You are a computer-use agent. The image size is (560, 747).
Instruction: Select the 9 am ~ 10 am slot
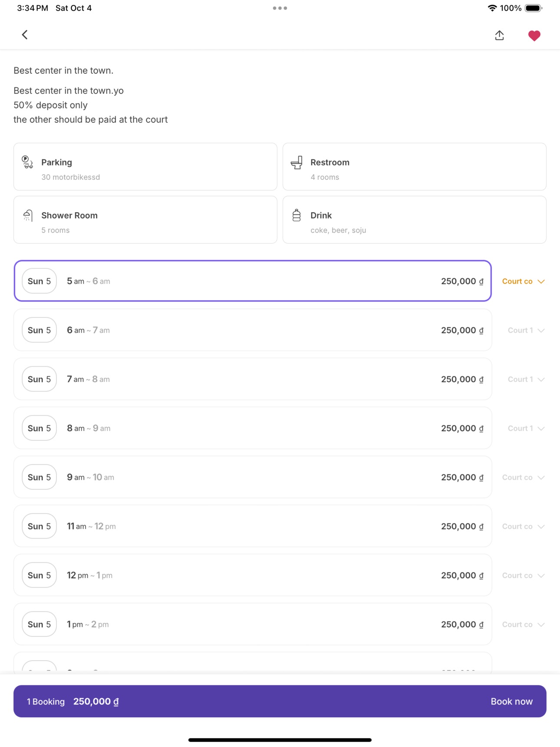[253, 477]
